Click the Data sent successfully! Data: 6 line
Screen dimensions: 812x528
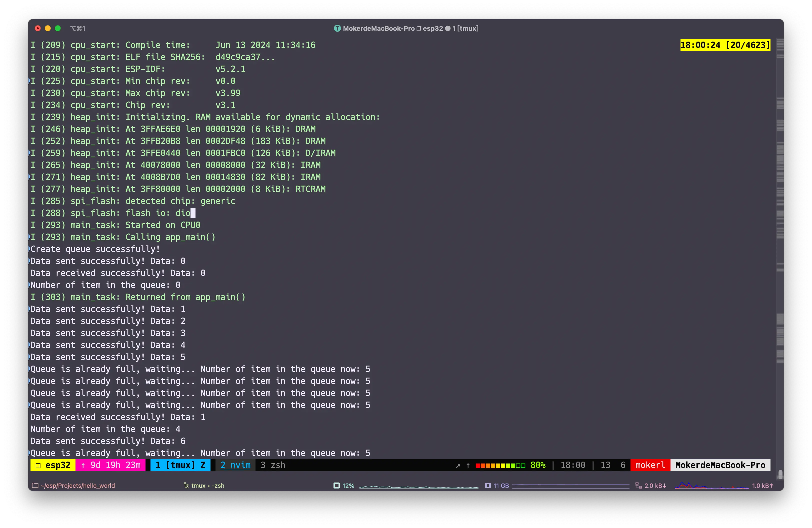[x=108, y=441]
